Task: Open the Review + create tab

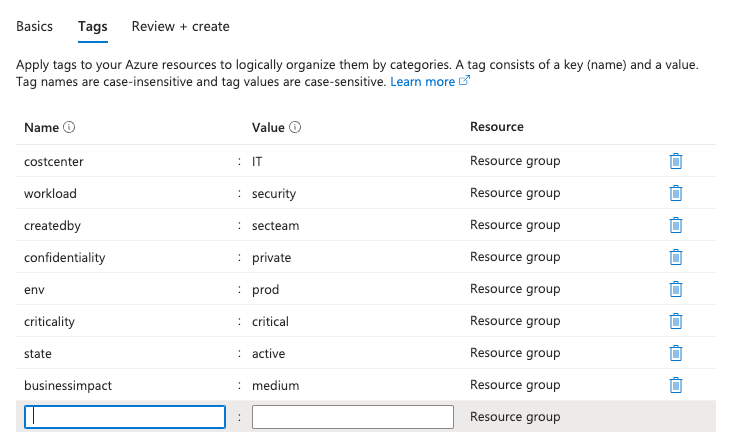Action: click(x=181, y=26)
